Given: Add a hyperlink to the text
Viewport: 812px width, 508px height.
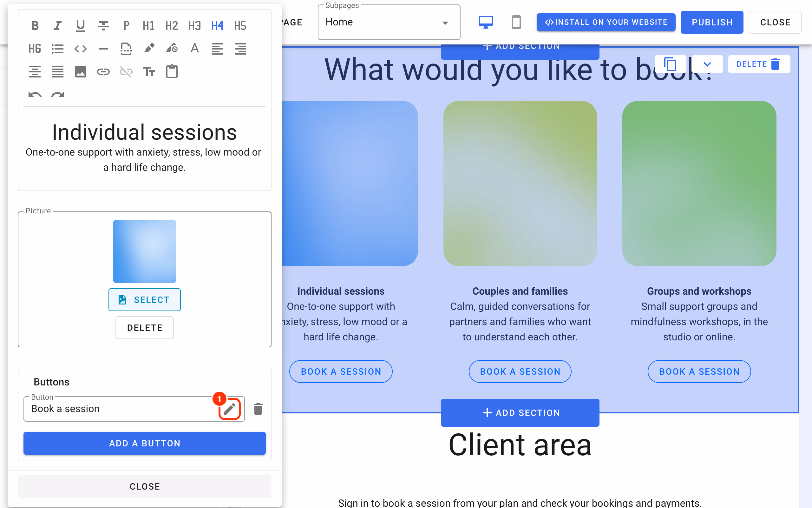Looking at the screenshot, I should [x=103, y=71].
